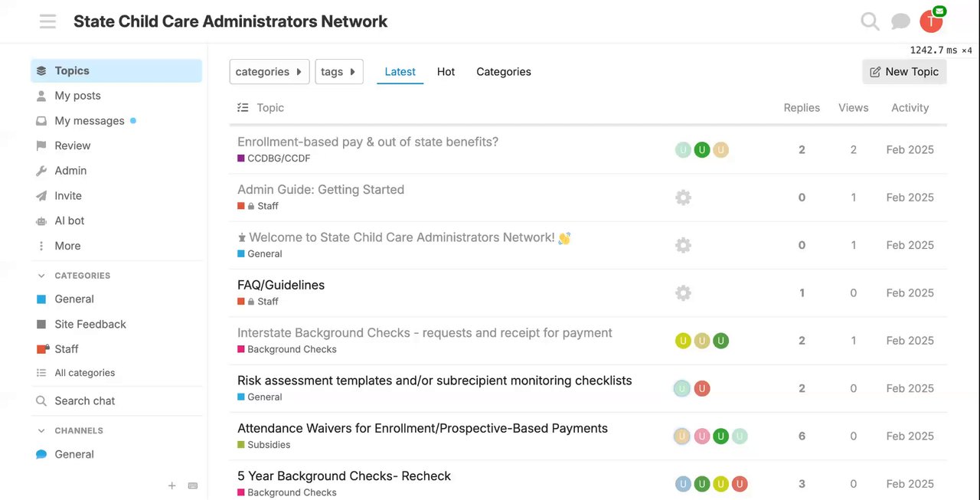Open the search magnifier icon
980x500 pixels.
(x=870, y=21)
